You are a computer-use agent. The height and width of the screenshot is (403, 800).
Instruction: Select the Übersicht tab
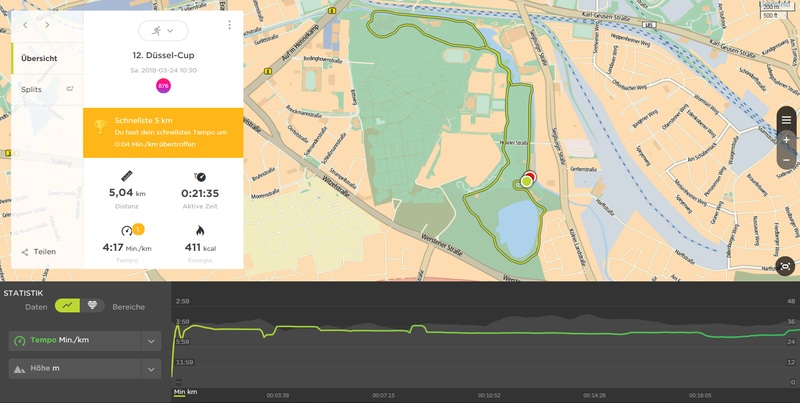tap(40, 58)
